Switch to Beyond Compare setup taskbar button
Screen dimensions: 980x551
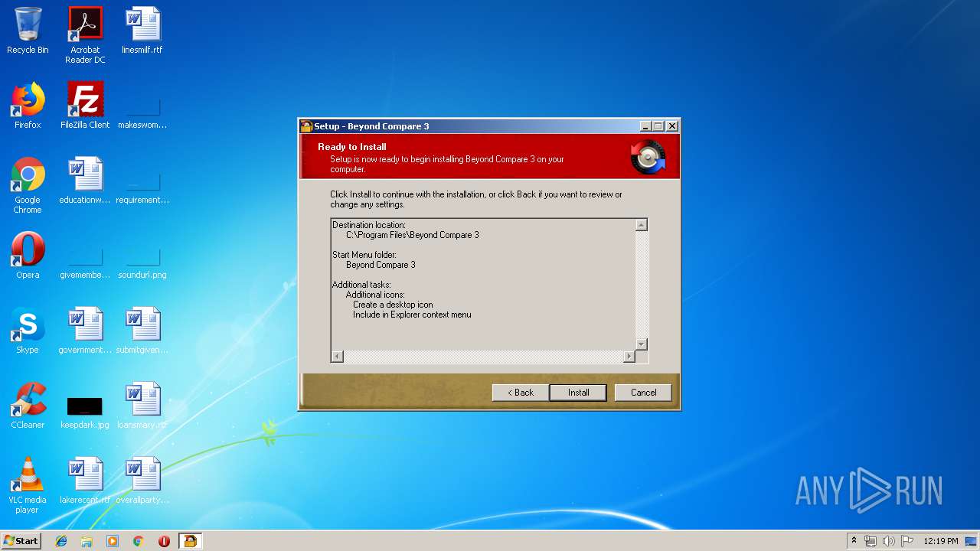[190, 541]
